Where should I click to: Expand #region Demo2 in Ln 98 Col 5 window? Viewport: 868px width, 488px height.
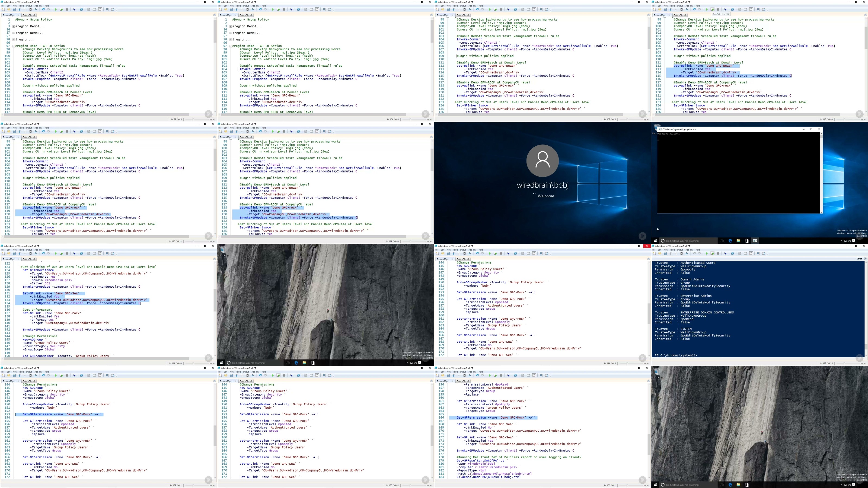[14, 33]
